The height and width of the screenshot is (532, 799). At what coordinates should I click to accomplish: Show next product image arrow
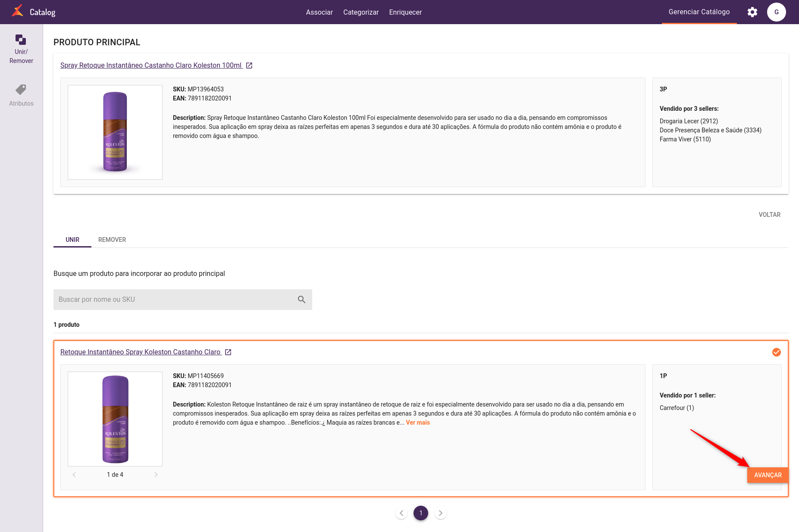(x=156, y=475)
